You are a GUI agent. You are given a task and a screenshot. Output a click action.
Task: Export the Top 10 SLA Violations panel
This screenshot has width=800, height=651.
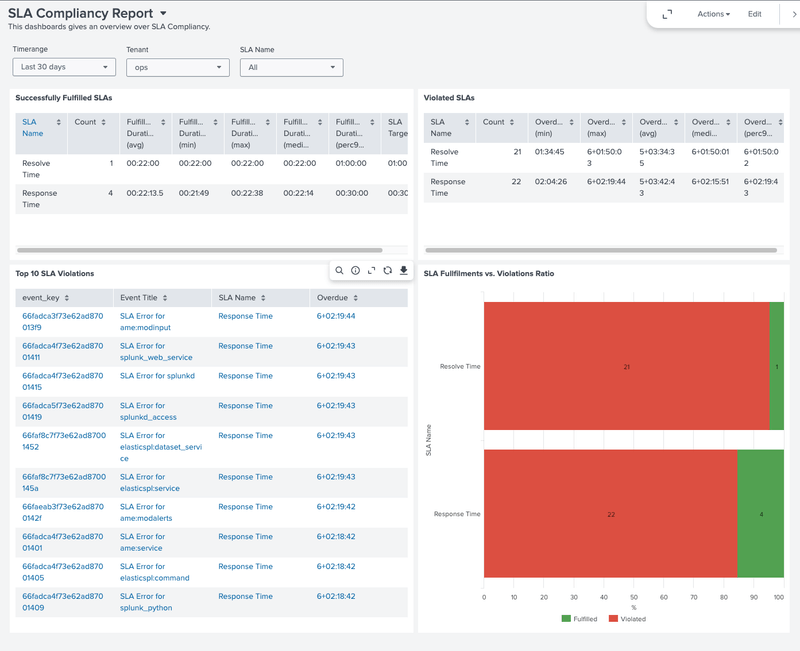tap(404, 270)
